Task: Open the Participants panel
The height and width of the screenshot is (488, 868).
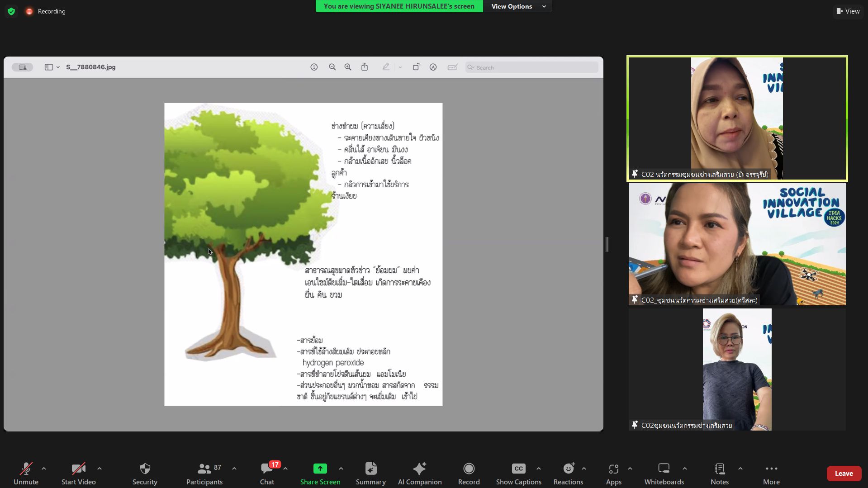Action: 204,473
